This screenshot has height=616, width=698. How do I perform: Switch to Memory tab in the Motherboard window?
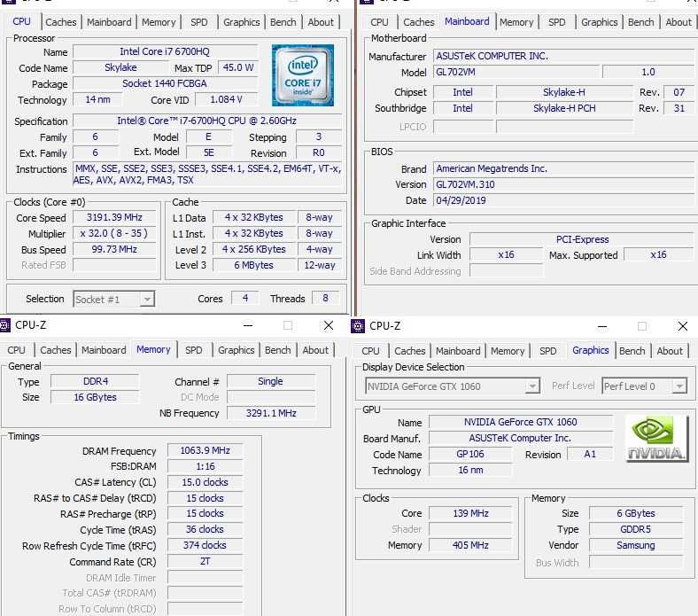[x=516, y=22]
